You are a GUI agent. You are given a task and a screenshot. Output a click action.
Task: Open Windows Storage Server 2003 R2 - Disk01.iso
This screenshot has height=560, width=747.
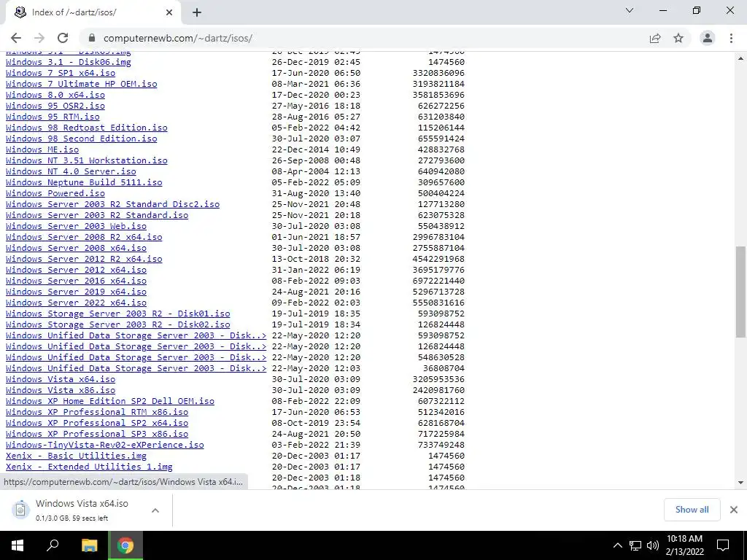(x=117, y=314)
